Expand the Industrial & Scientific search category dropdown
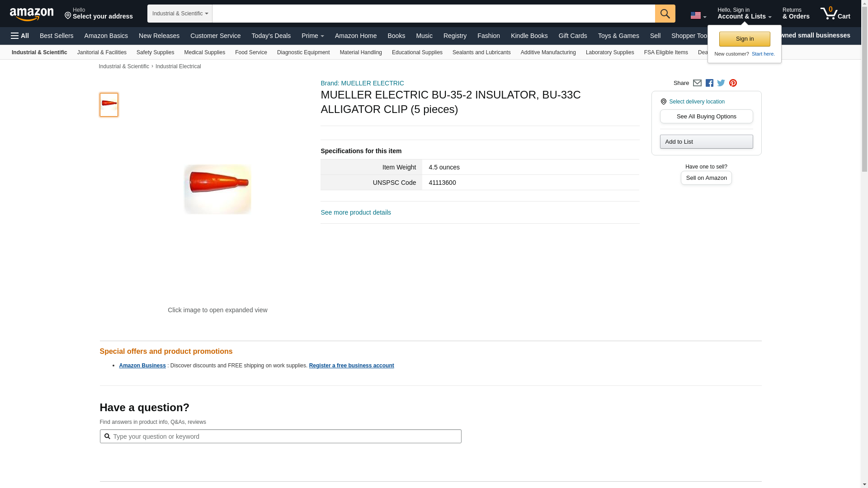868x488 pixels. pos(179,14)
